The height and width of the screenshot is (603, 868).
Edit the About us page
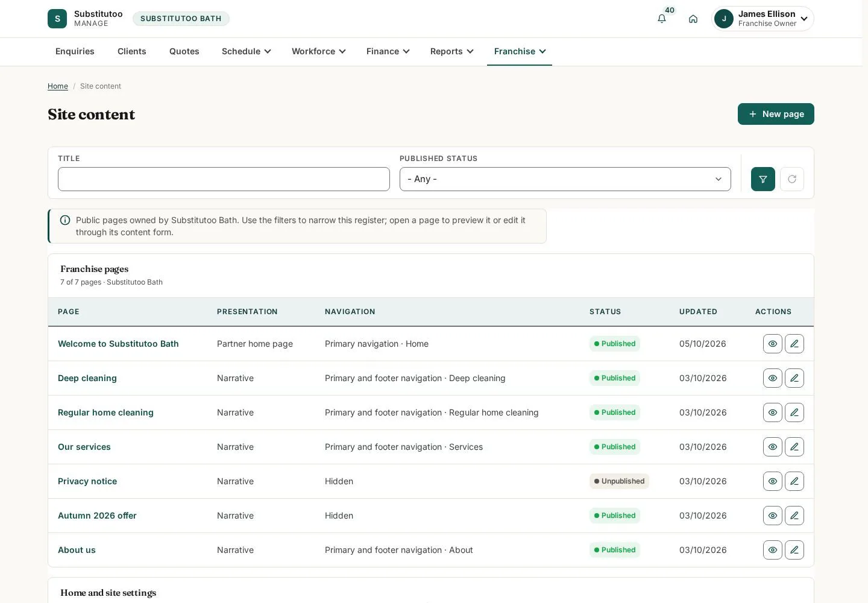tap(794, 550)
